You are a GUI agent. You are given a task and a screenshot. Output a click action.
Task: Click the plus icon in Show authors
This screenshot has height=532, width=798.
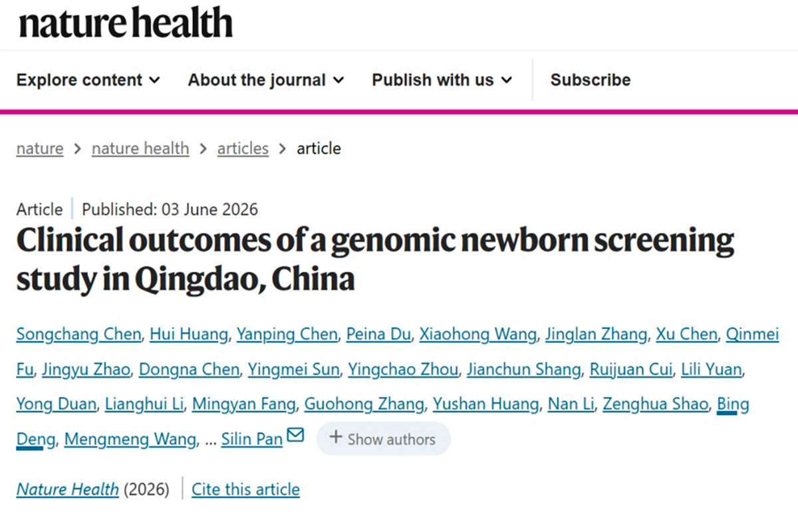(336, 438)
